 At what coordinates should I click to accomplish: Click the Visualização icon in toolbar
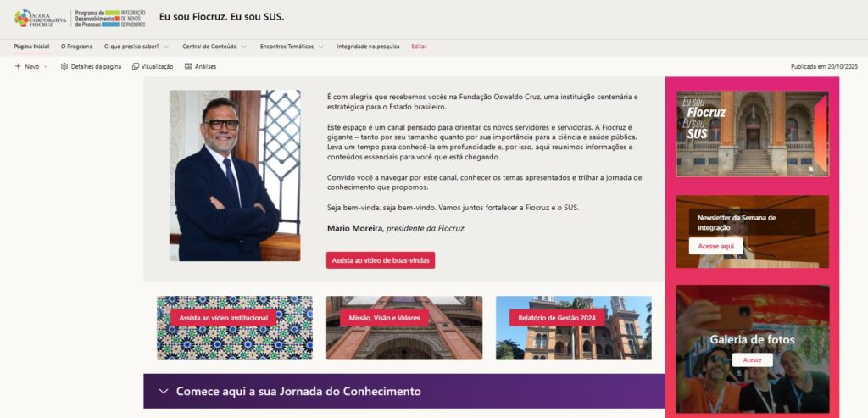[136, 66]
